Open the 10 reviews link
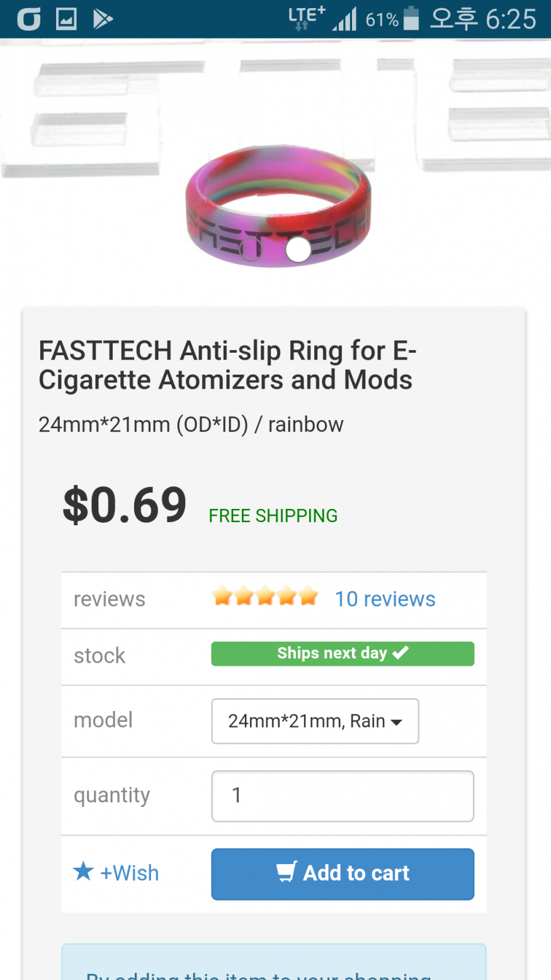Screen dimensions: 551x980 pos(385,599)
